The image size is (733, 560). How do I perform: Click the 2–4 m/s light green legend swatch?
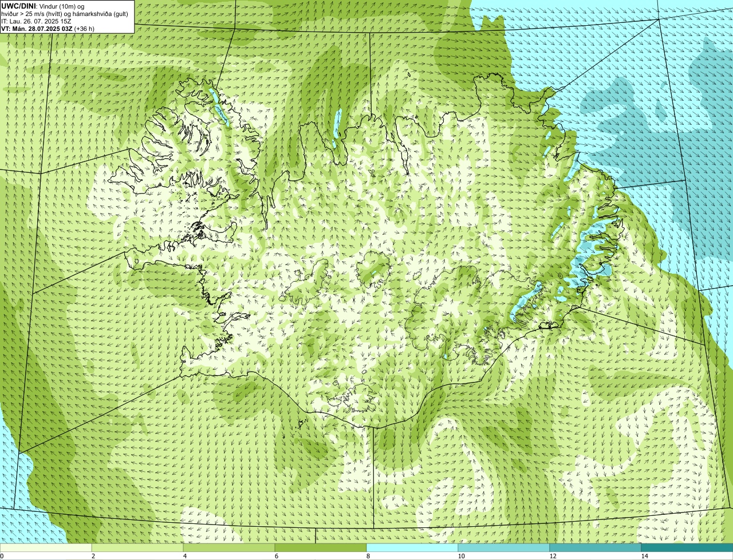tap(137, 547)
